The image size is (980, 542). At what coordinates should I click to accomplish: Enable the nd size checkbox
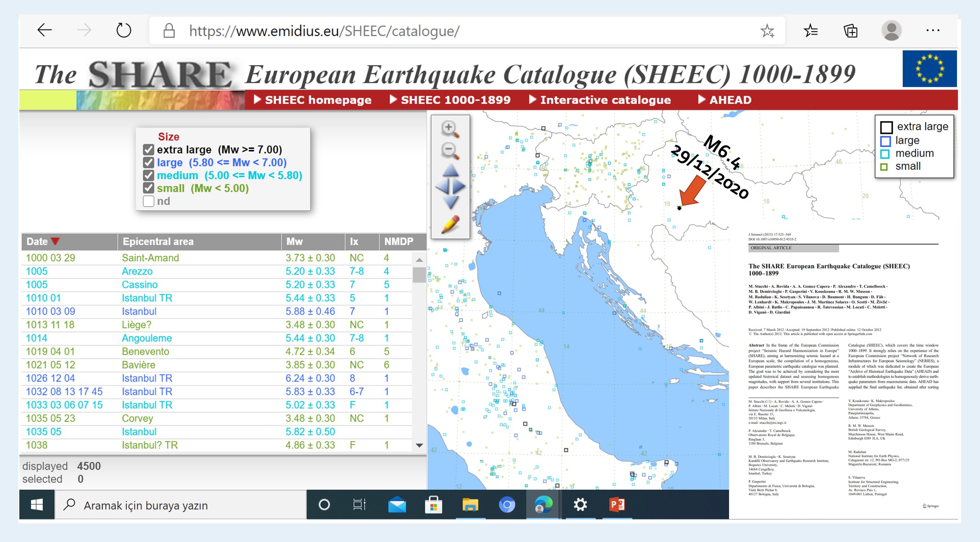148,201
